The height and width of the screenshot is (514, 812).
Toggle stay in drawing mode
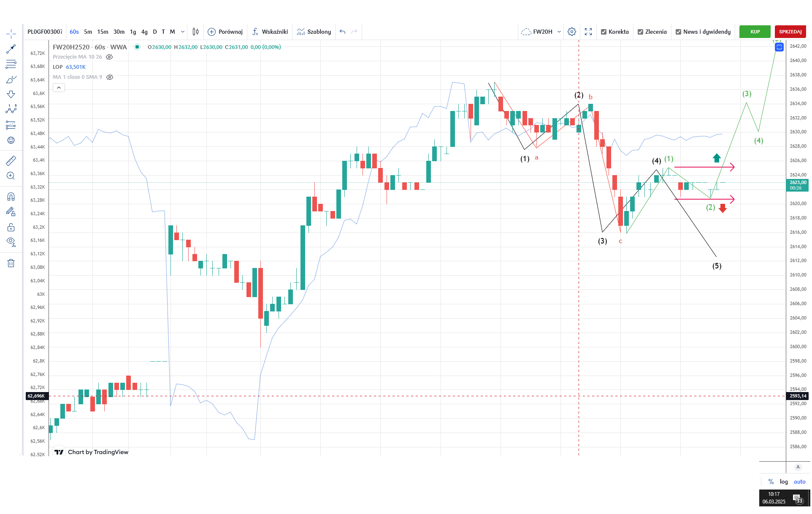tap(11, 212)
